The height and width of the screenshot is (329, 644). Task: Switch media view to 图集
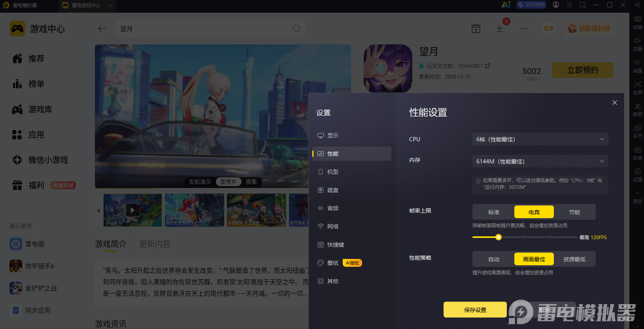pyautogui.click(x=251, y=182)
